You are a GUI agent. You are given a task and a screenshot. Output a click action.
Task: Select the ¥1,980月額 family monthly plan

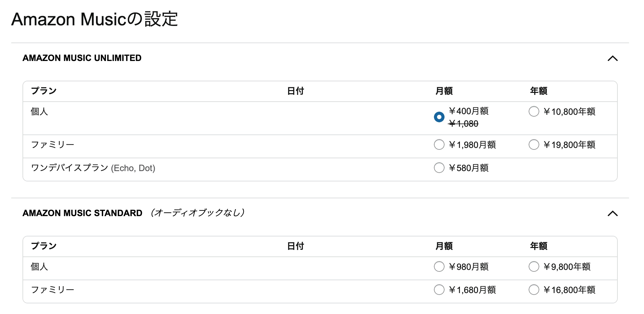[439, 144]
